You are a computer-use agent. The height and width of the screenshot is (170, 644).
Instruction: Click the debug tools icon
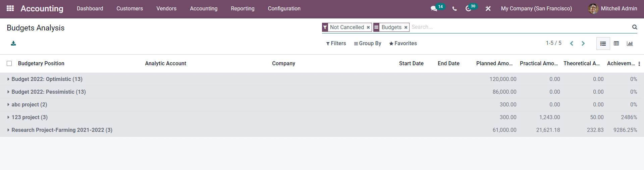pyautogui.click(x=488, y=9)
